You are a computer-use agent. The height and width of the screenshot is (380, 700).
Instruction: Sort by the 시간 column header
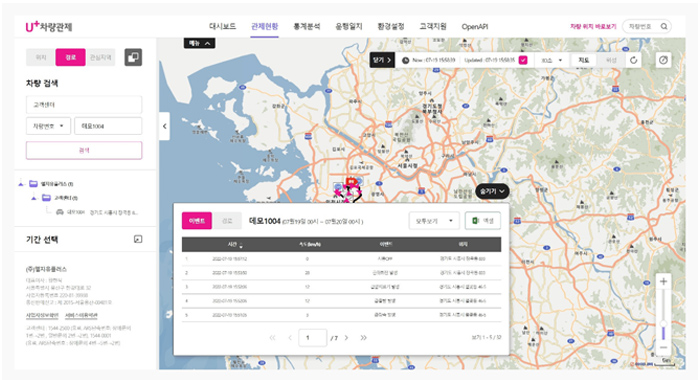coord(235,245)
